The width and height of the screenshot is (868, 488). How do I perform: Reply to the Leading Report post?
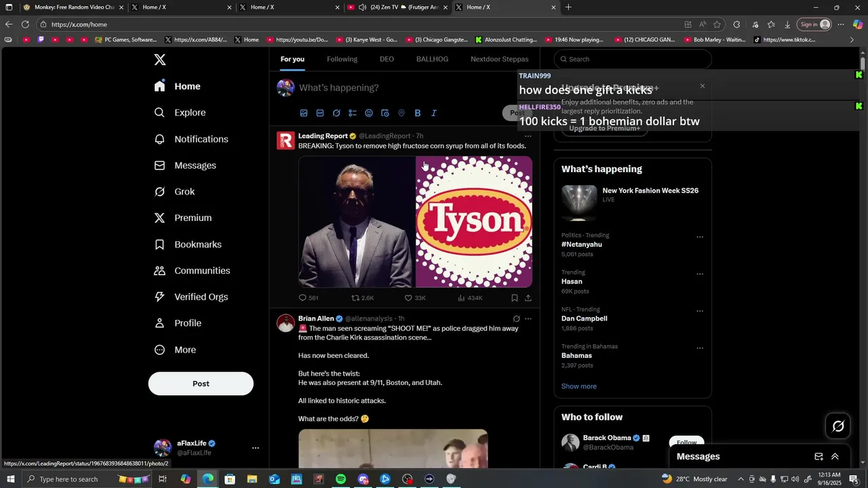click(309, 298)
